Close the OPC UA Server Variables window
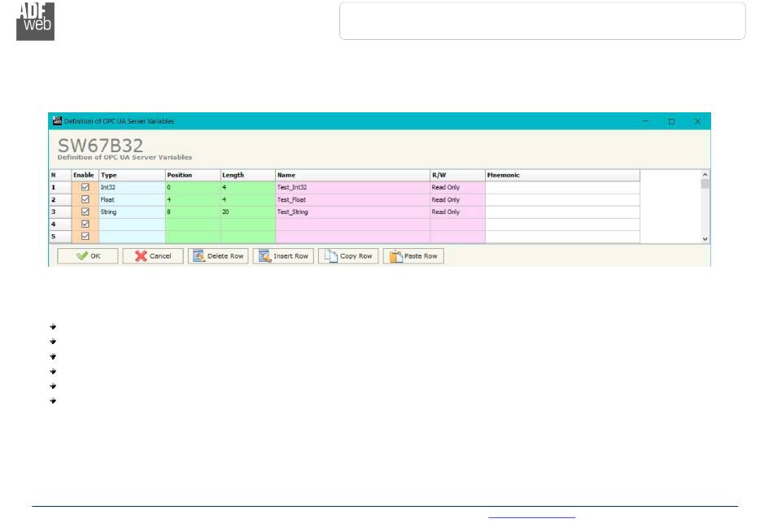773x532 pixels. pos(697,120)
